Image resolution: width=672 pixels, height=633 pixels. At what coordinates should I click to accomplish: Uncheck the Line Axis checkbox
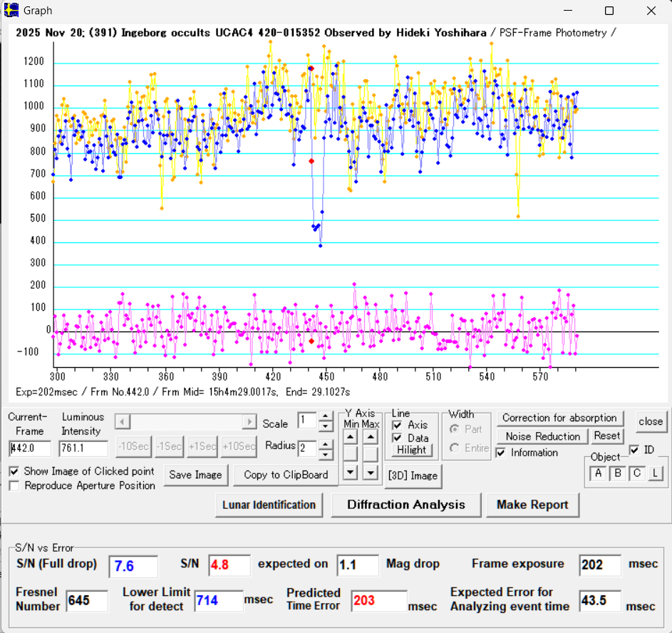point(398,425)
